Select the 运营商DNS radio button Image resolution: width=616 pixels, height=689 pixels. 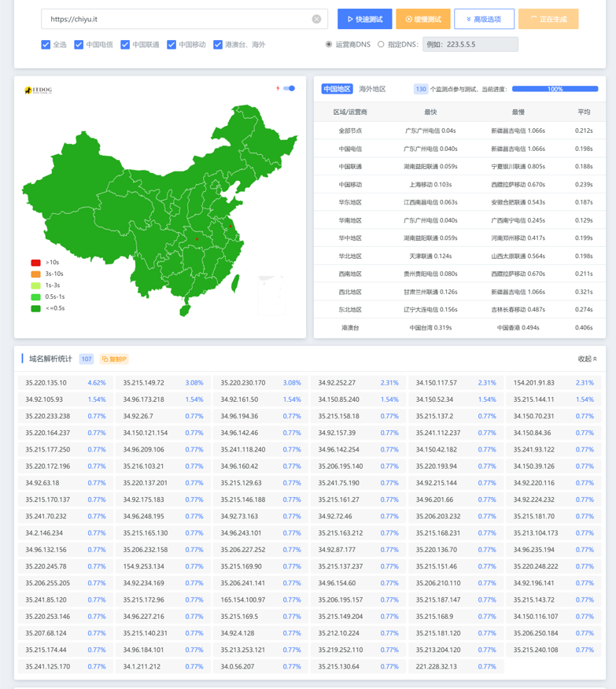(x=329, y=44)
